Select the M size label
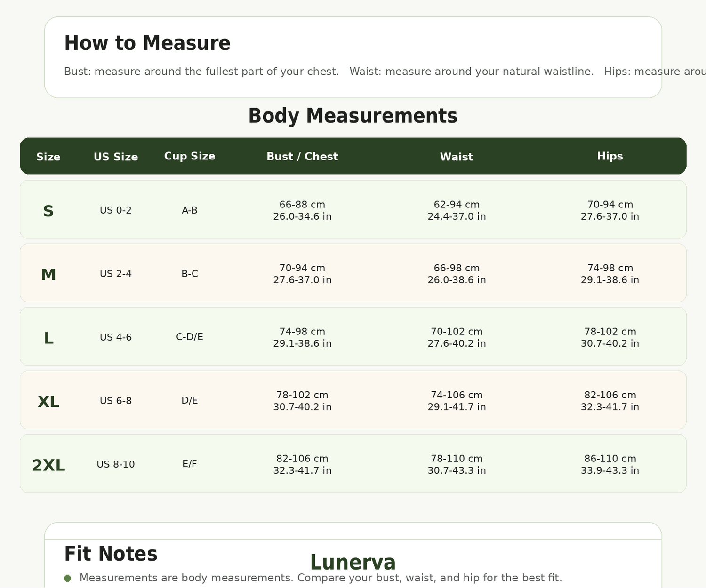706x588 pixels. pyautogui.click(x=48, y=275)
